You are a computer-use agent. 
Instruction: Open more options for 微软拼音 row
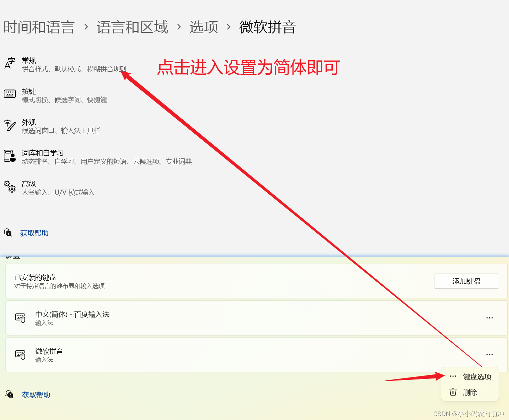pyautogui.click(x=490, y=355)
